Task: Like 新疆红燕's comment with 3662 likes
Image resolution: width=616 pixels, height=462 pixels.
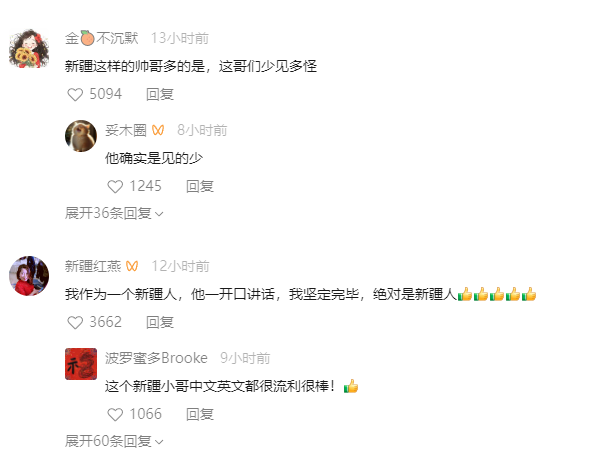Action: pyautogui.click(x=75, y=323)
